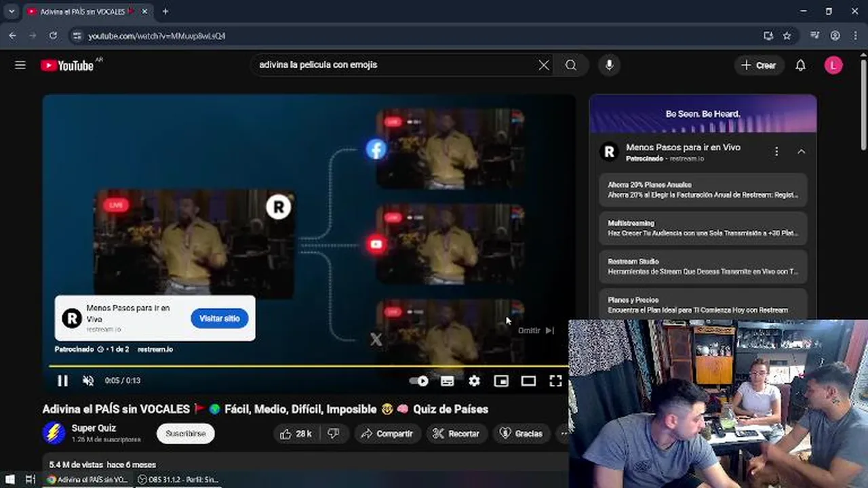Open the Super Quiz channel avatar
This screenshot has width=868, height=488.
point(54,433)
